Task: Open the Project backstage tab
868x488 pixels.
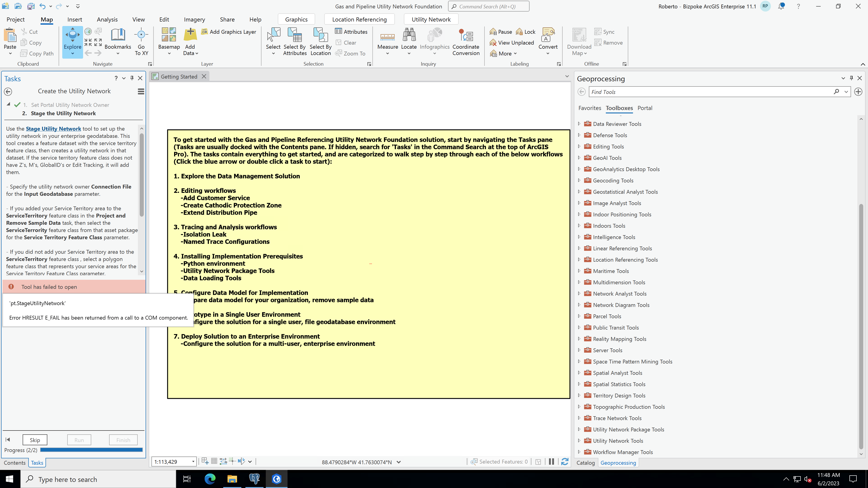Action: click(15, 19)
